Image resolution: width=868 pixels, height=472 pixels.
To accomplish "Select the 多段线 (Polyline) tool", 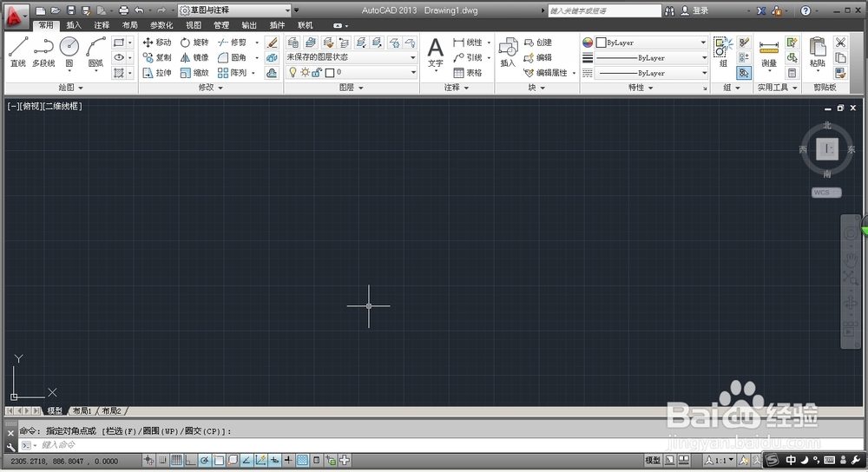I will pos(43,52).
